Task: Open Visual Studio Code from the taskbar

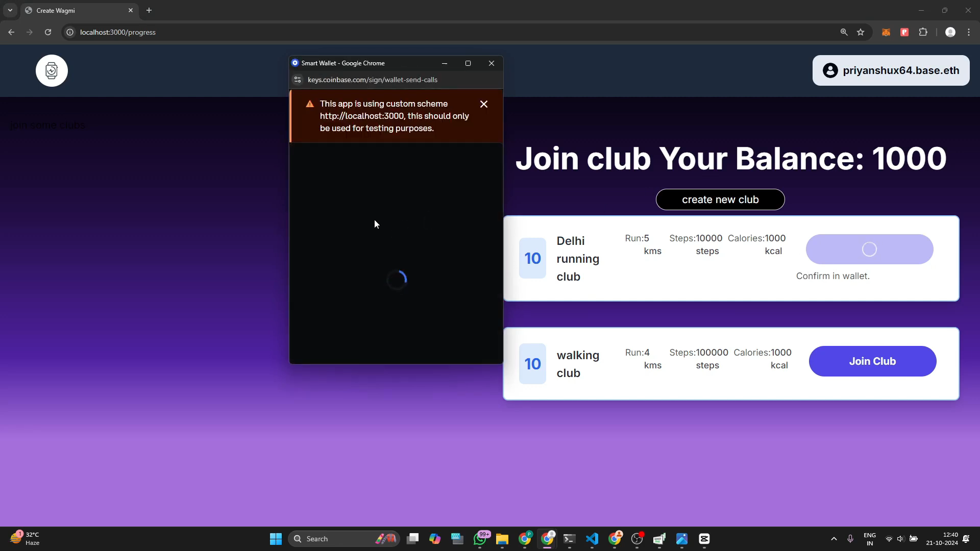Action: point(592,539)
